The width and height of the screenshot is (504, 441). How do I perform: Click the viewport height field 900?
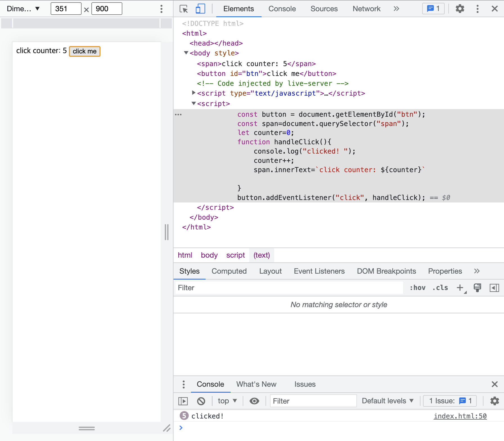[x=107, y=9]
